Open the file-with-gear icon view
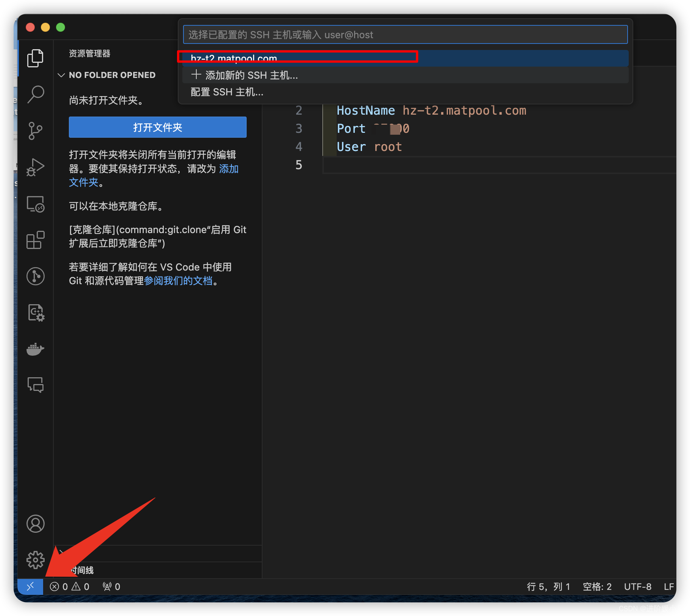This screenshot has height=616, width=690. [36, 313]
